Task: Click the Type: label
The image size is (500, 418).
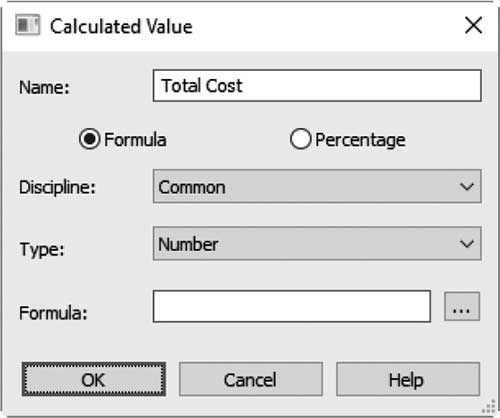Action: coord(42,249)
